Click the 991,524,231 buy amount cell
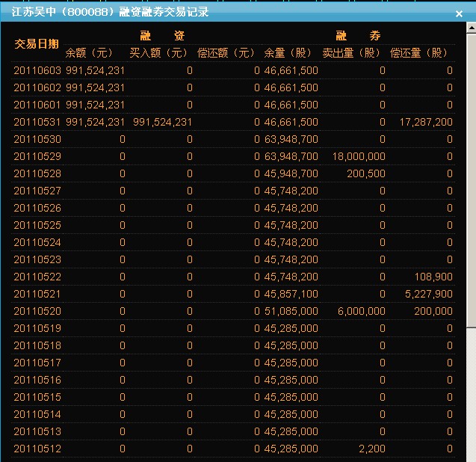The height and width of the screenshot is (462, 476). 162,122
